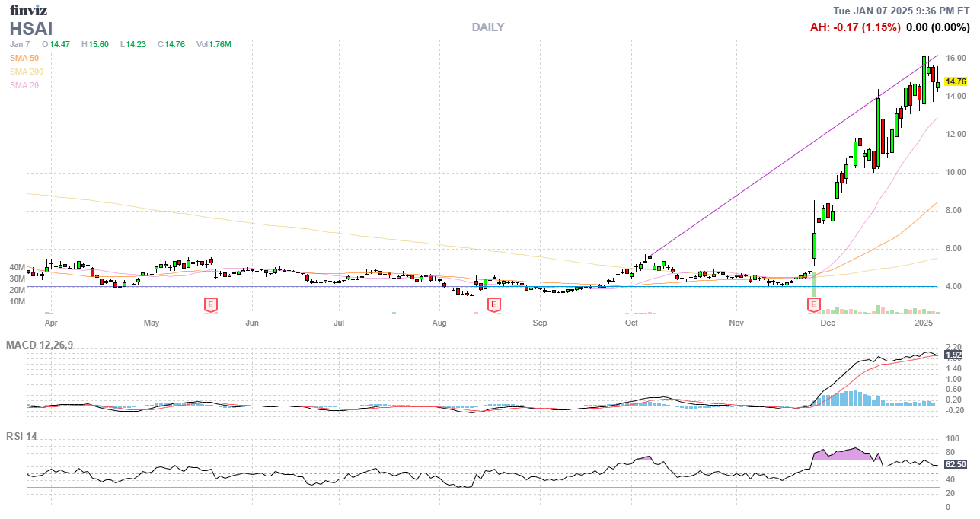Image resolution: width=980 pixels, height=519 pixels.
Task: Click the 16.00 price axis label
Action: [x=955, y=58]
